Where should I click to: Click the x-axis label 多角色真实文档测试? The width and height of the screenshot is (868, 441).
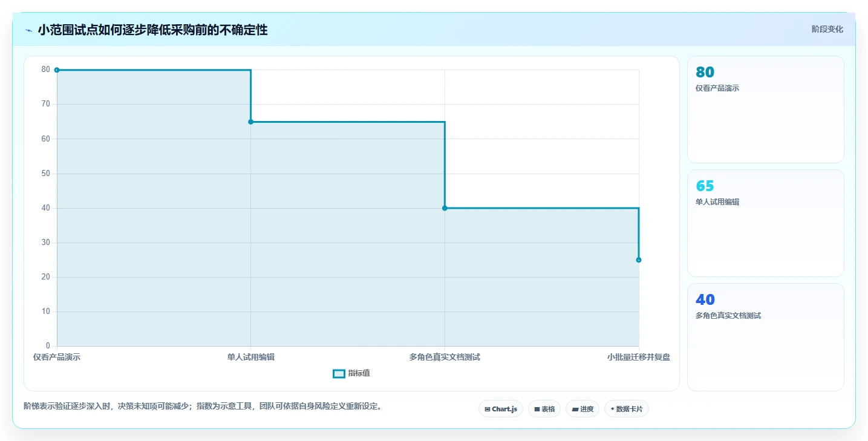coord(445,358)
